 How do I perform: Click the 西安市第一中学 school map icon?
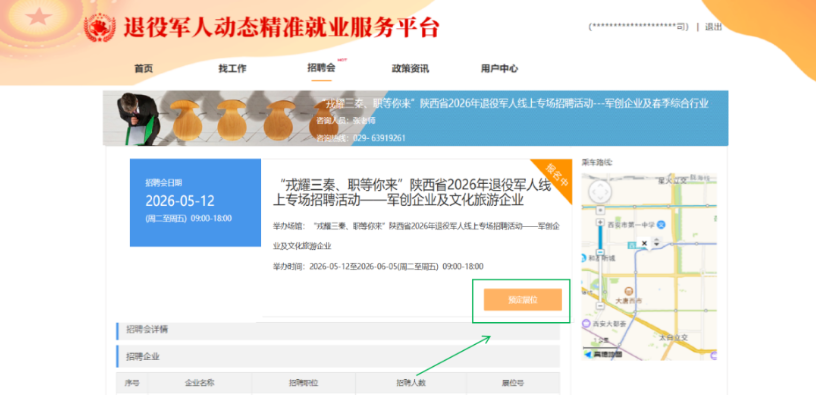coord(660,225)
